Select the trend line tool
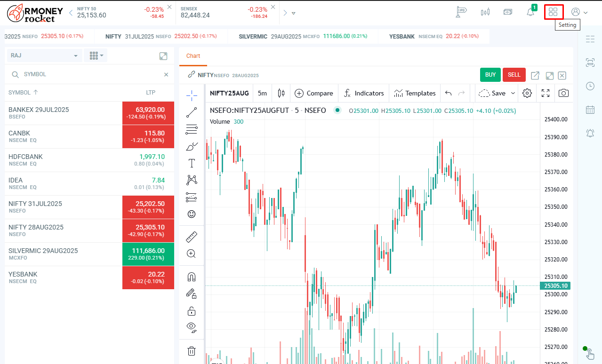 (x=192, y=112)
